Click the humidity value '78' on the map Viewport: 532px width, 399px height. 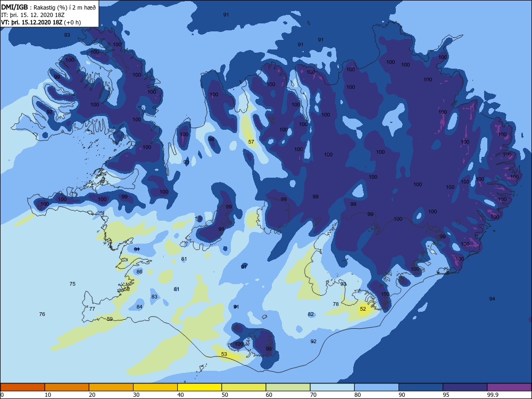click(336, 304)
